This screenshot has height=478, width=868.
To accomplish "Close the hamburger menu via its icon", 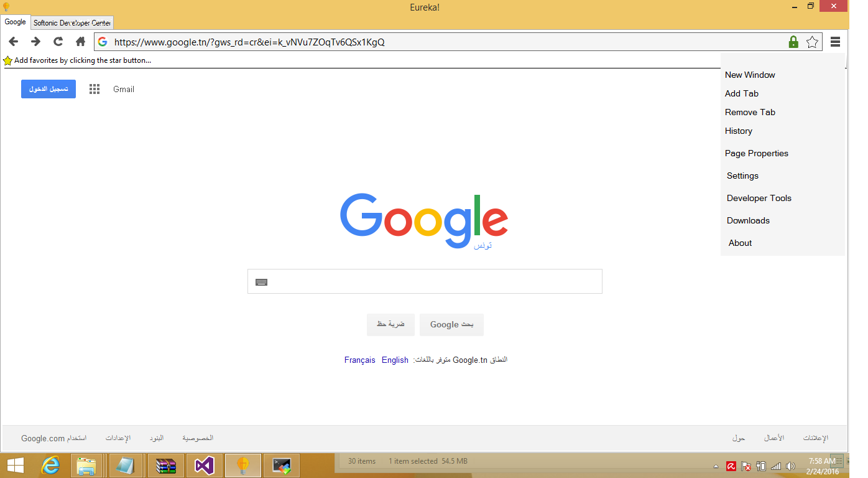I will [835, 42].
